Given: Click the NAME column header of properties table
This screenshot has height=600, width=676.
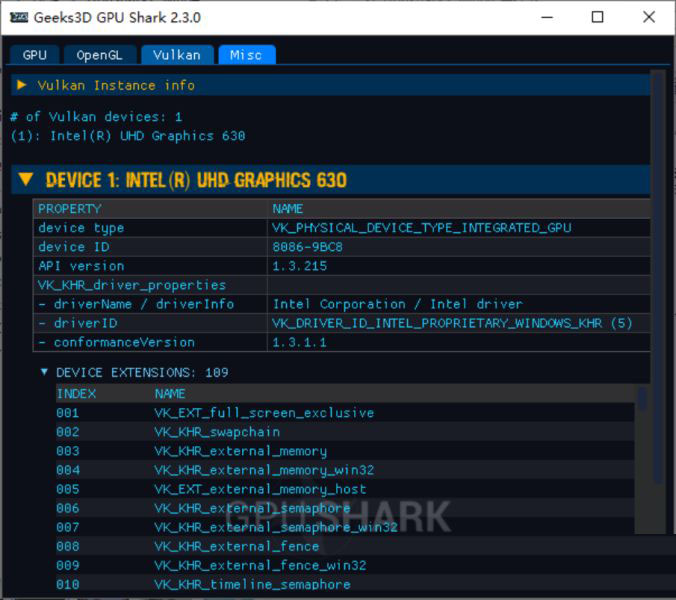Looking at the screenshot, I should [x=459, y=209].
